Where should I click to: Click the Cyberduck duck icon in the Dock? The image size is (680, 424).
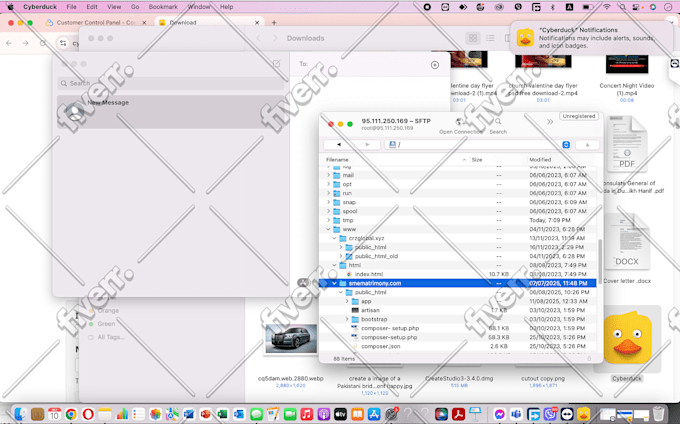pyautogui.click(x=584, y=414)
